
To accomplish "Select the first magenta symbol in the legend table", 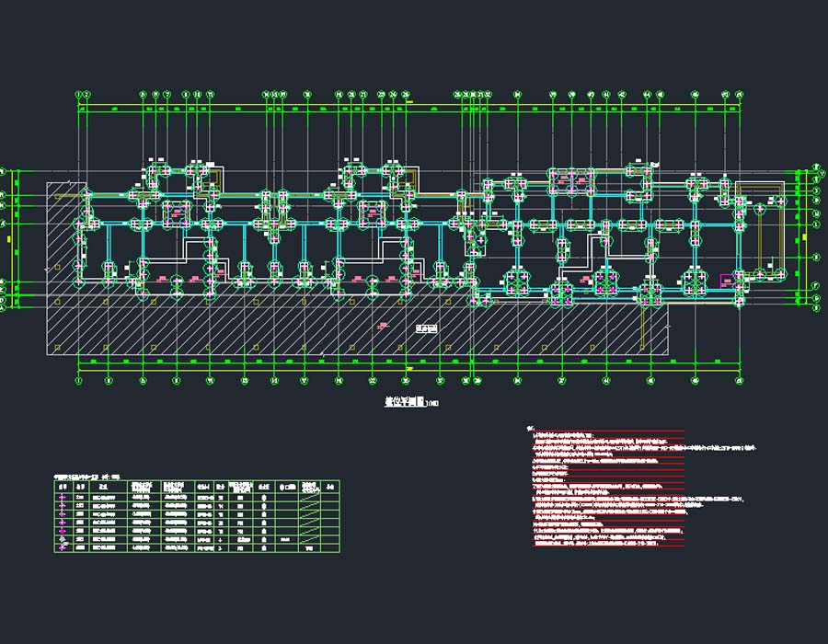I will click(x=63, y=496).
